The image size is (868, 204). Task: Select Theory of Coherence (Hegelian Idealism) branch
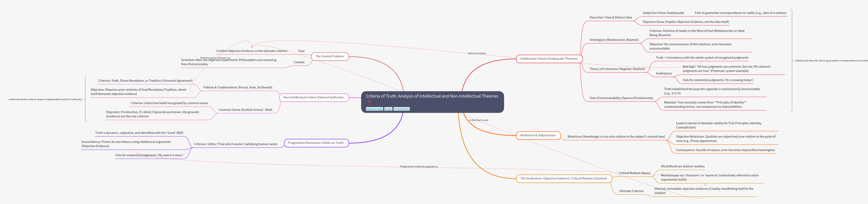click(x=617, y=69)
